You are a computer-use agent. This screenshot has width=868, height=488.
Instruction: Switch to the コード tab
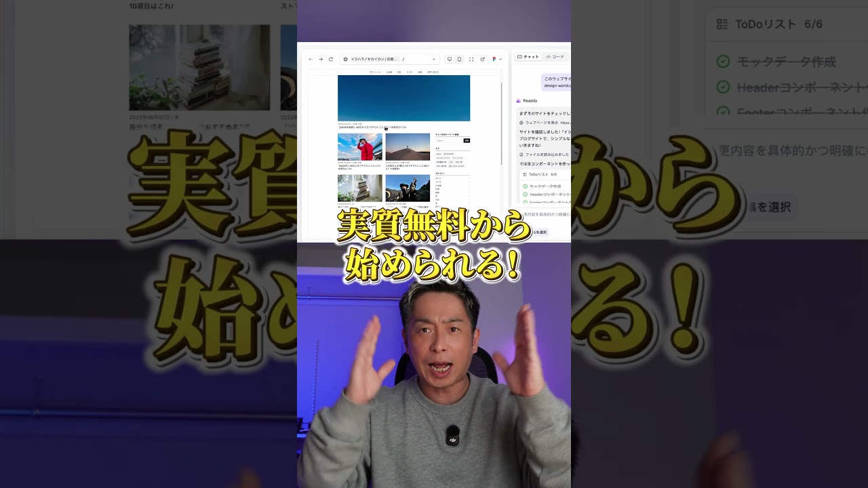tap(555, 57)
